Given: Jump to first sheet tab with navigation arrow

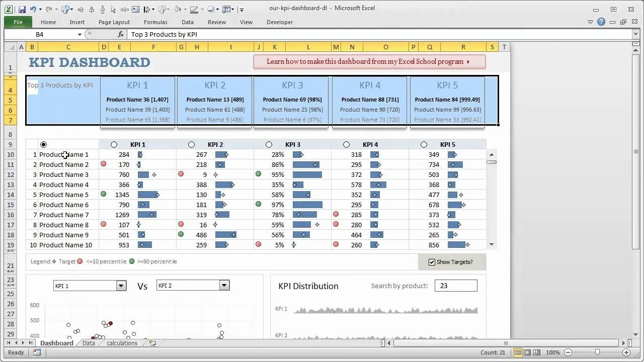Looking at the screenshot, I should pyautogui.click(x=8, y=343).
